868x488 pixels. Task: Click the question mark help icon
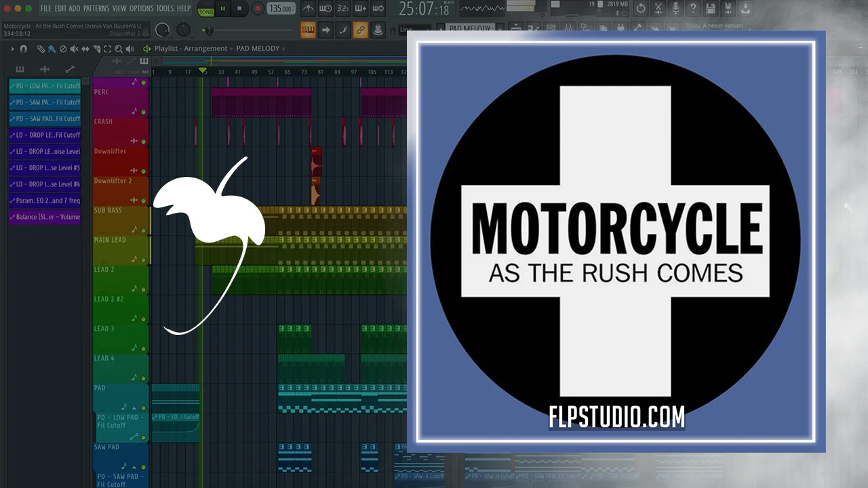693,9
